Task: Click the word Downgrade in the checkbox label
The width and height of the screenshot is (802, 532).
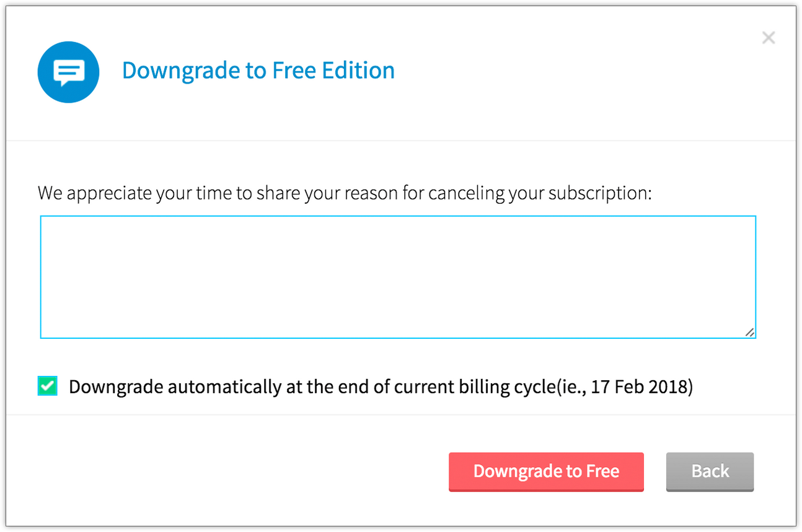Action: click(116, 388)
